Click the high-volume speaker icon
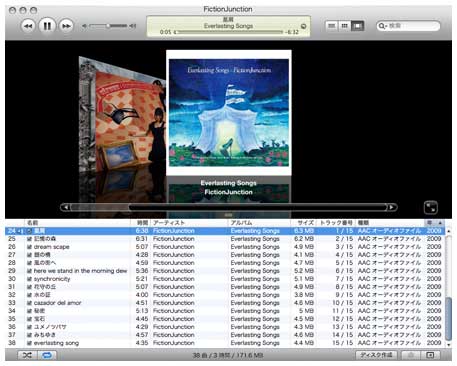 coord(133,26)
